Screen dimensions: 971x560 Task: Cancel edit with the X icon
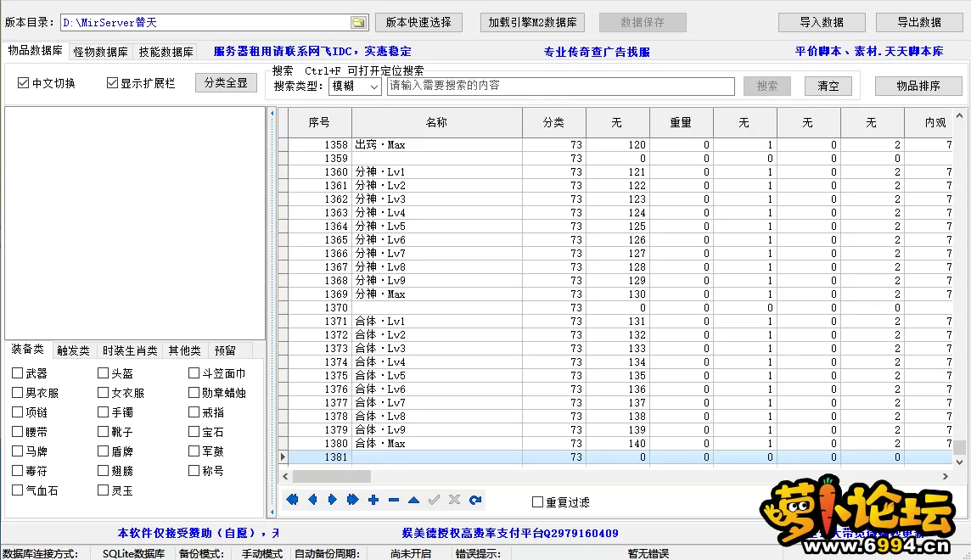pyautogui.click(x=455, y=500)
